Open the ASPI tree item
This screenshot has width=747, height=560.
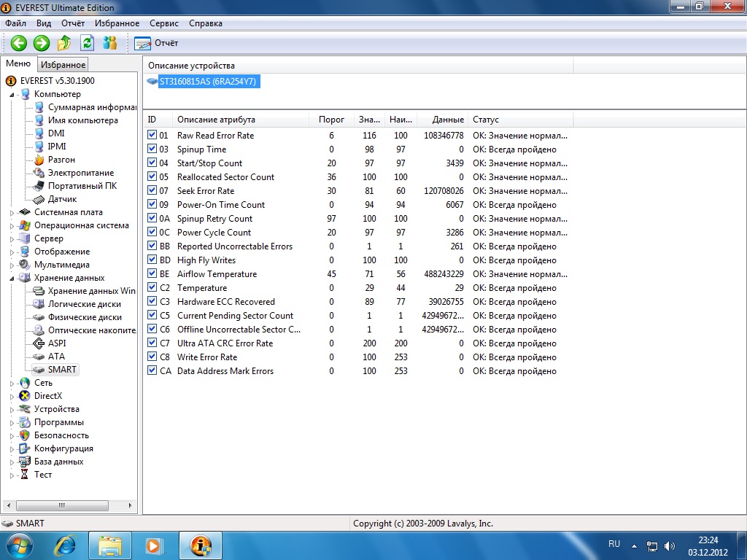coord(57,343)
